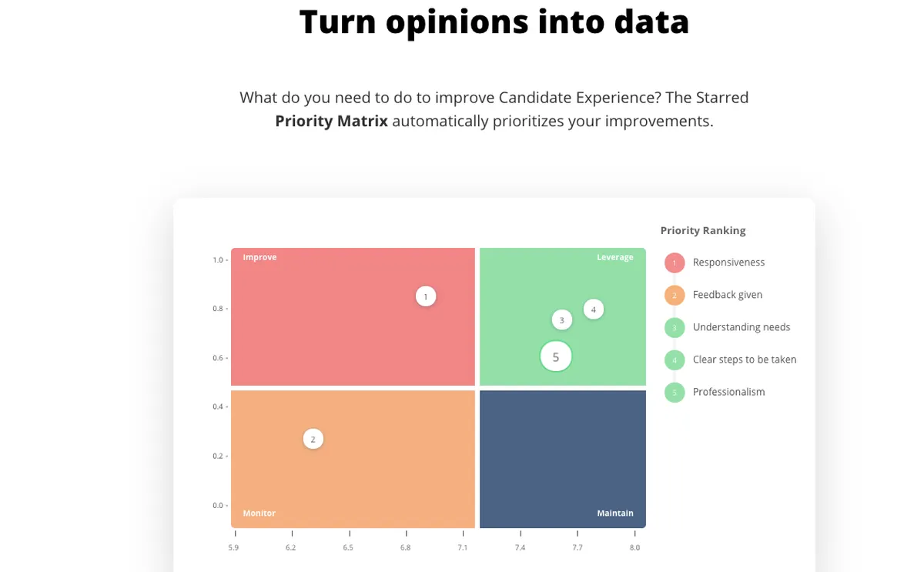Click green badge 4 beside Clear steps
The height and width of the screenshot is (572, 924).
pos(675,360)
